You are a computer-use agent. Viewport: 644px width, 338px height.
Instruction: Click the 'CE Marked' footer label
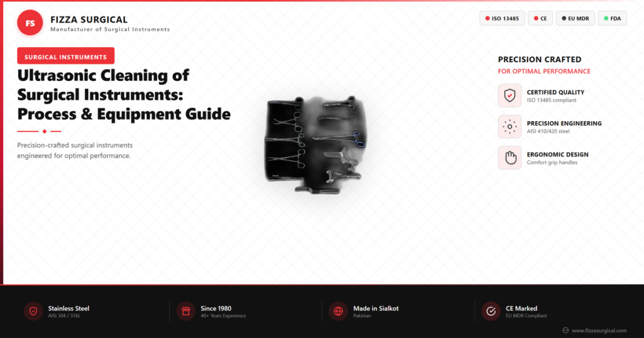(521, 308)
